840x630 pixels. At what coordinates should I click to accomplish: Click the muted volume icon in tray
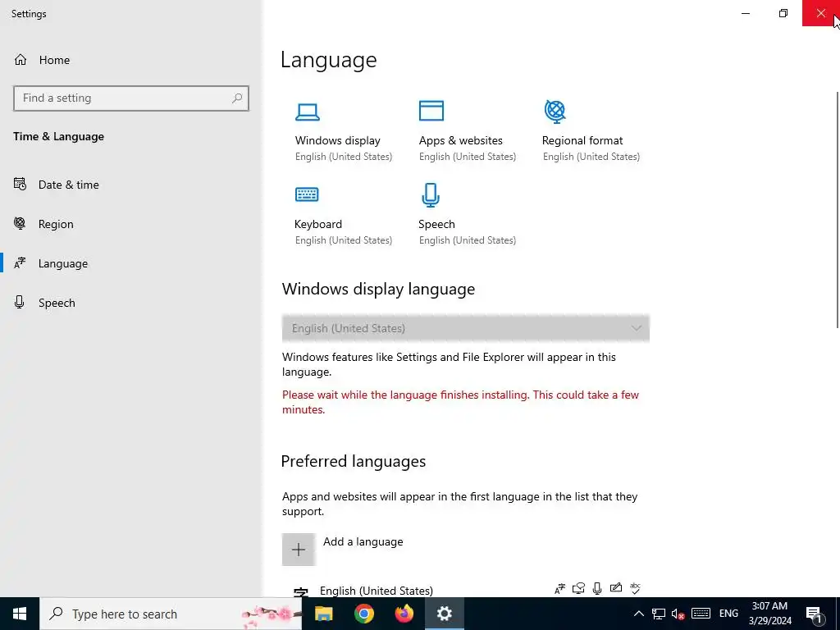pos(678,614)
